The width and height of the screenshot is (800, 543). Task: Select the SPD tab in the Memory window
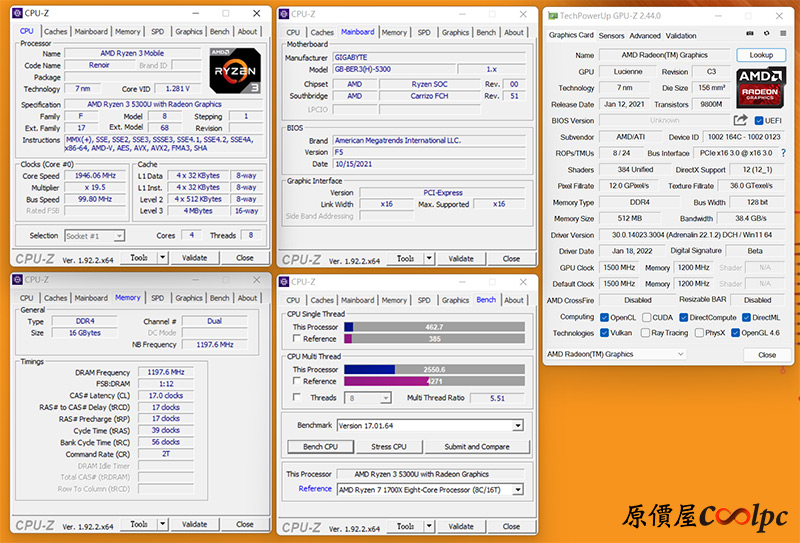158,298
